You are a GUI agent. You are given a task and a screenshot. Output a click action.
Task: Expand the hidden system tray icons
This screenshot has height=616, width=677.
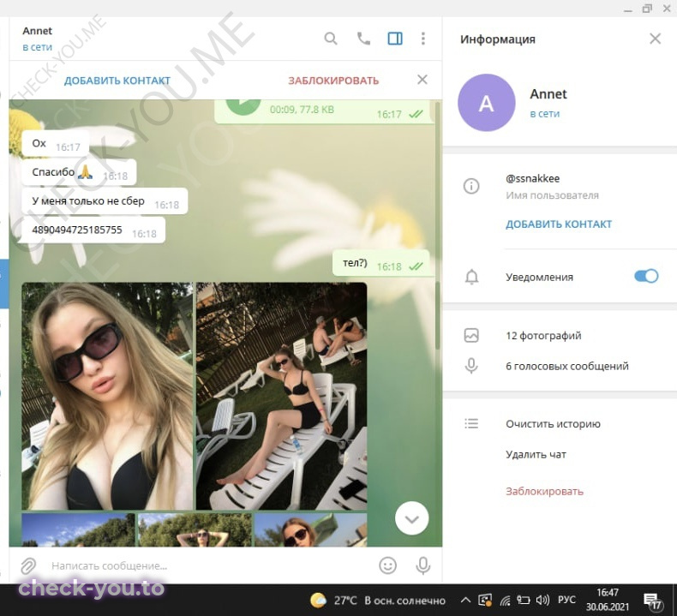tap(465, 600)
